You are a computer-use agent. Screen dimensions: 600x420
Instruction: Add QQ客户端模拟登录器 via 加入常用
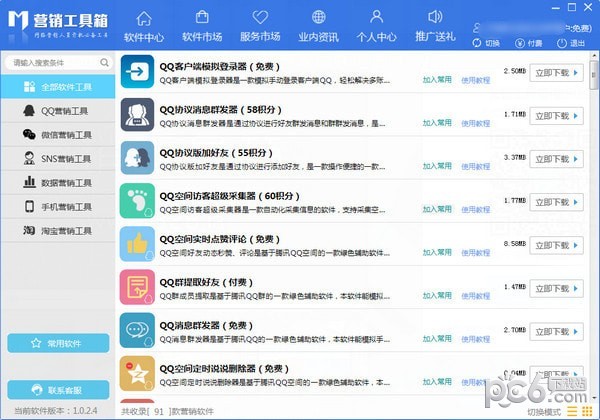pos(437,80)
